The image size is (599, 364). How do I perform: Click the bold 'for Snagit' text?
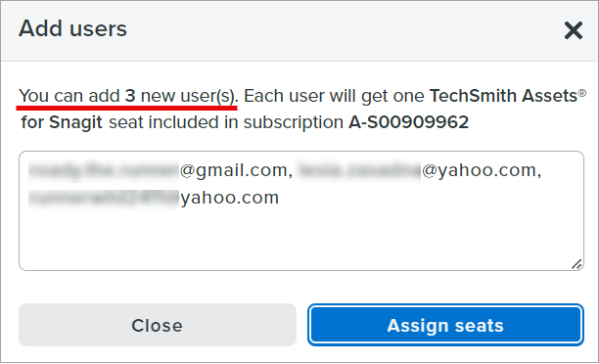tap(62, 122)
